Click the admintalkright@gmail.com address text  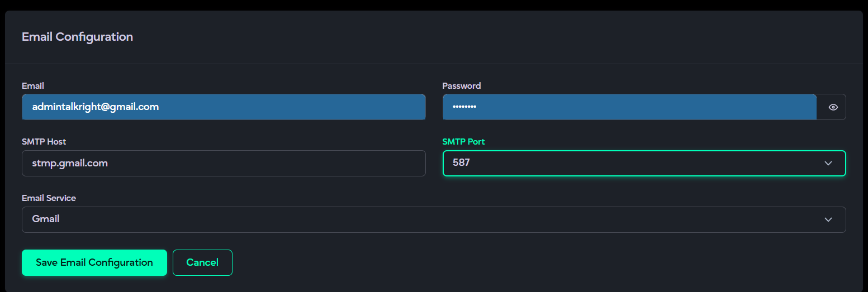(96, 107)
